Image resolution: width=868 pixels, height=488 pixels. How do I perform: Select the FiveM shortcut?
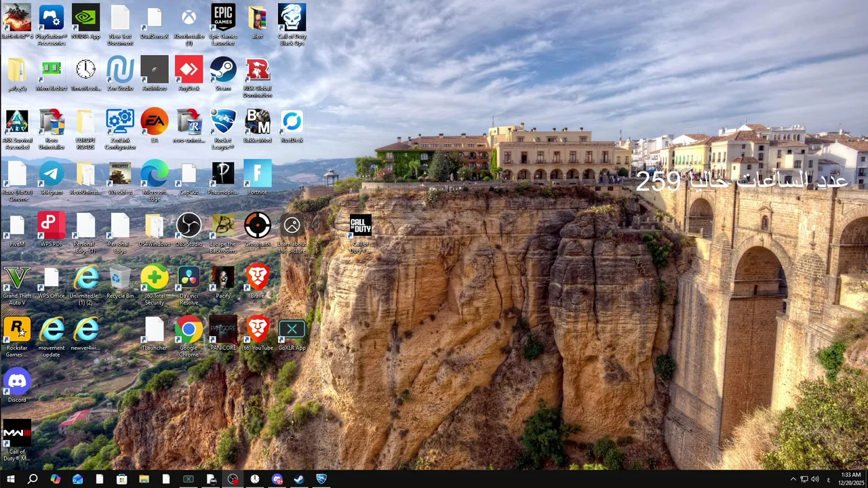tap(17, 230)
